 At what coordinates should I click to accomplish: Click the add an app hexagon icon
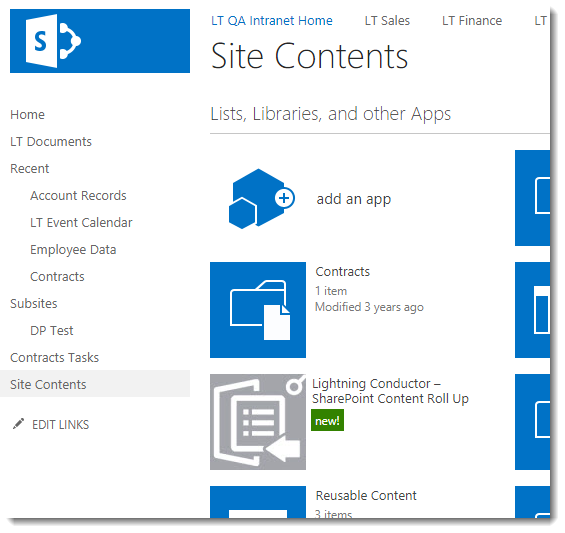[x=262, y=199]
